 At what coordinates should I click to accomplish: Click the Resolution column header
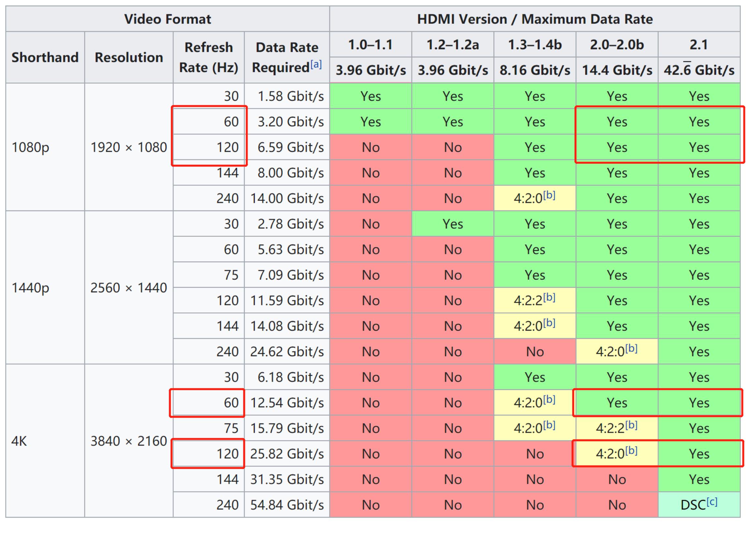pyautogui.click(x=129, y=57)
